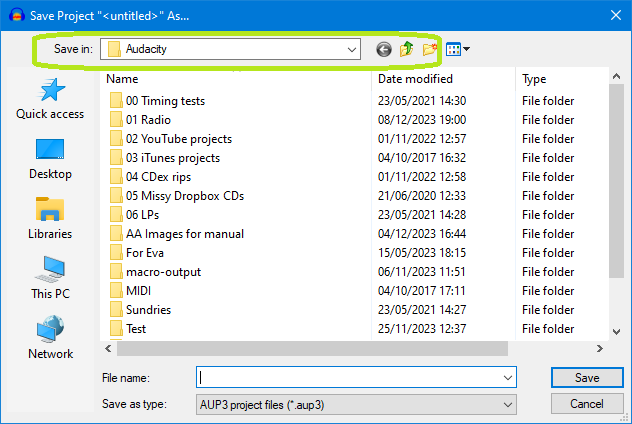Image resolution: width=632 pixels, height=424 pixels.
Task: Click folder icon beside 02 YouTube projects
Action: [116, 139]
